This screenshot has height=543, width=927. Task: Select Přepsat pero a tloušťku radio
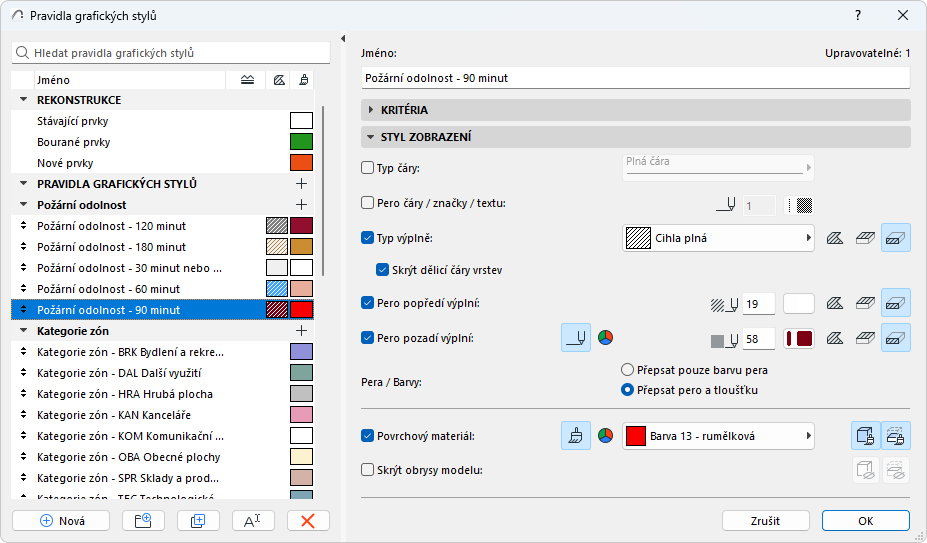pos(627,390)
